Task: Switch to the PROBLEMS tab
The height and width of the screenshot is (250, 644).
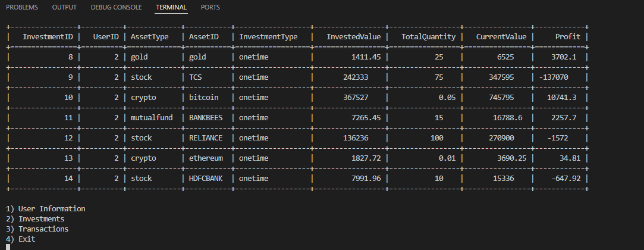Action: 22,7
